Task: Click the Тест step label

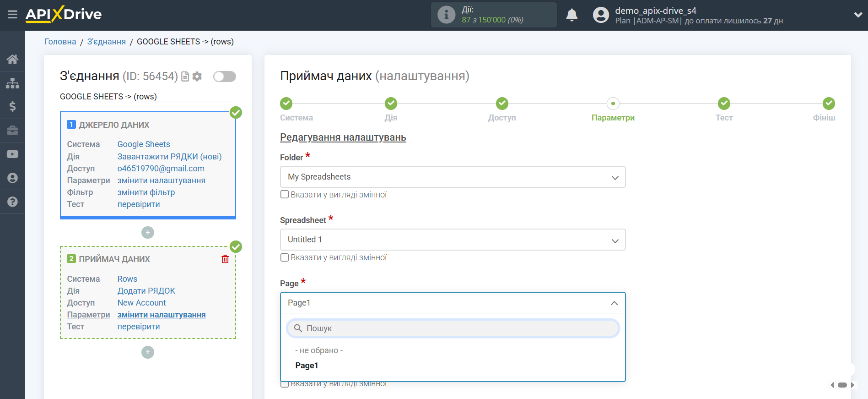Action: point(724,118)
